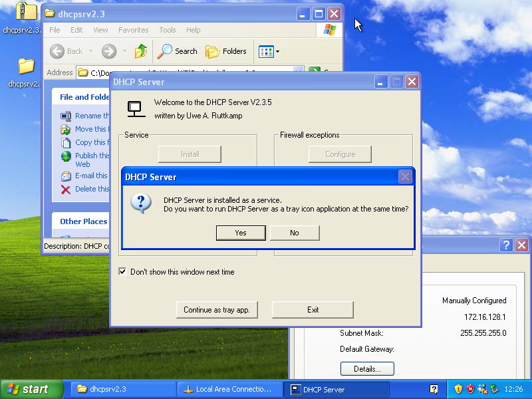532x399 pixels.
Task: Uncheck "Don't show this window next time"
Action: (x=122, y=271)
